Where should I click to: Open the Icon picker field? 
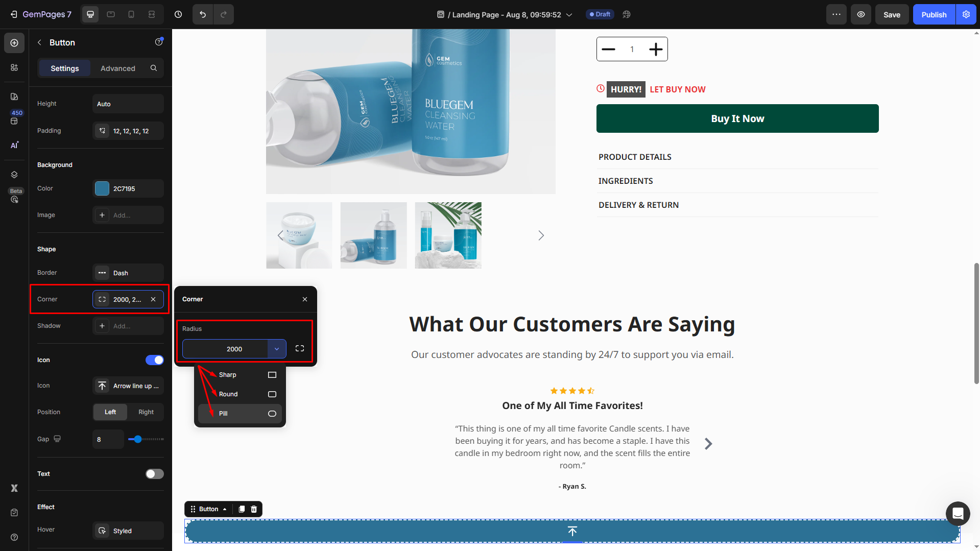pos(128,386)
